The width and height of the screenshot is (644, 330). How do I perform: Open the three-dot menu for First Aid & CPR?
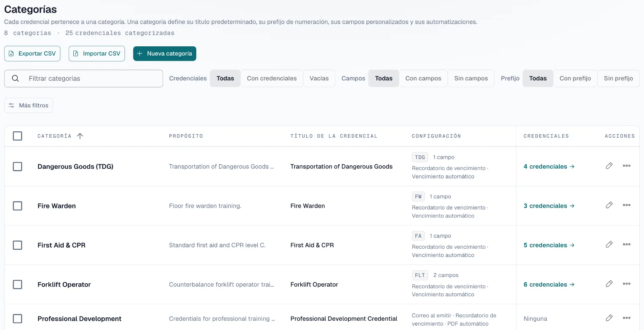tap(627, 245)
